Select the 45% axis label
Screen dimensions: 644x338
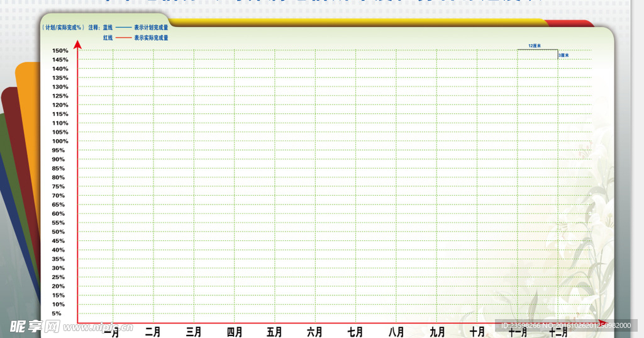point(58,240)
